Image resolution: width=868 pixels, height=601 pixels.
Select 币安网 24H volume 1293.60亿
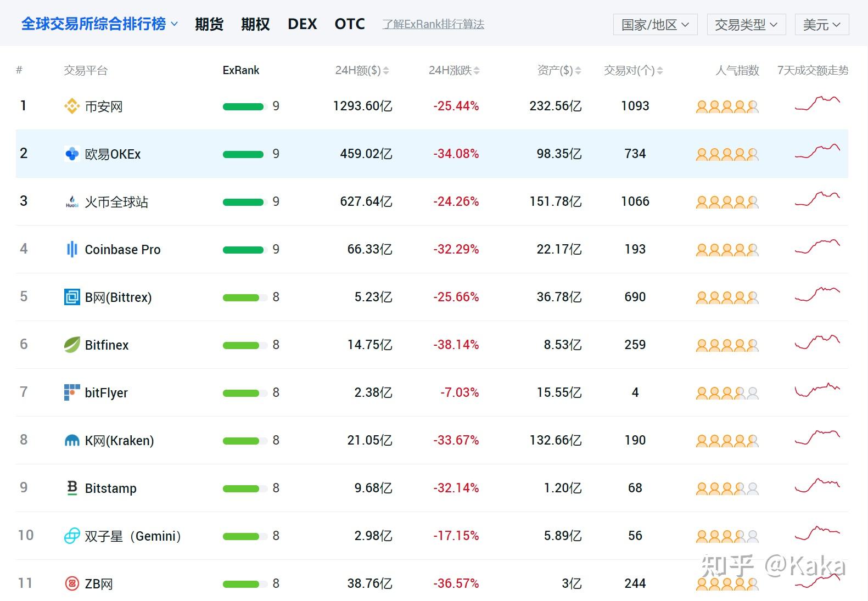coord(362,106)
